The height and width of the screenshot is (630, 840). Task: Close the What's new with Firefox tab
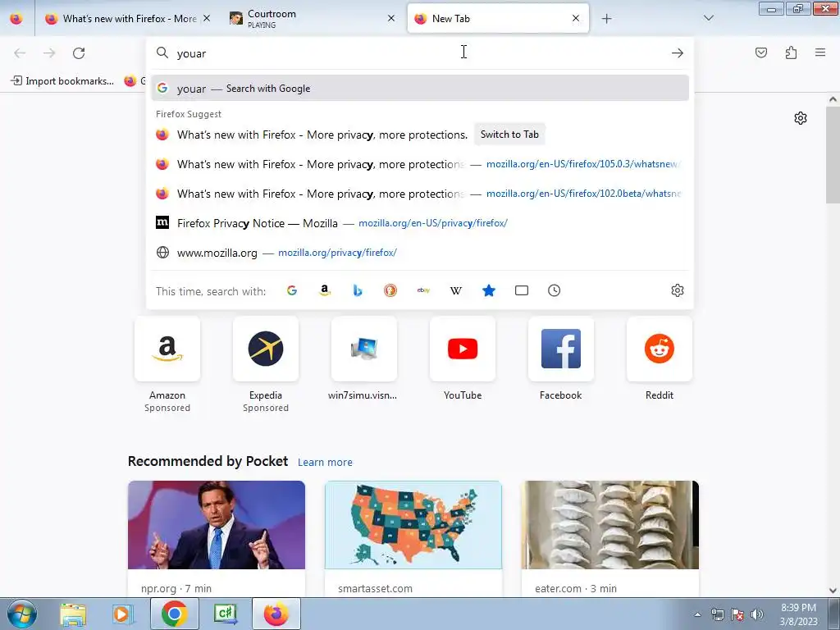(x=207, y=18)
